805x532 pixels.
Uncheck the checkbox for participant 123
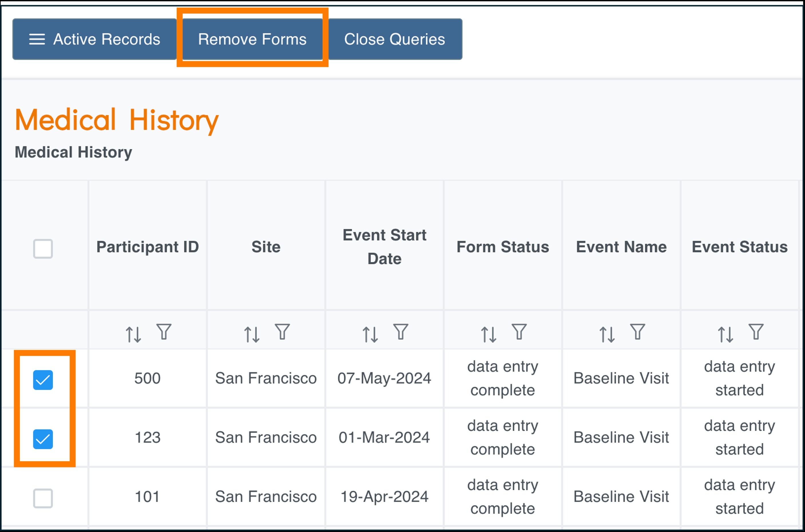point(43,439)
